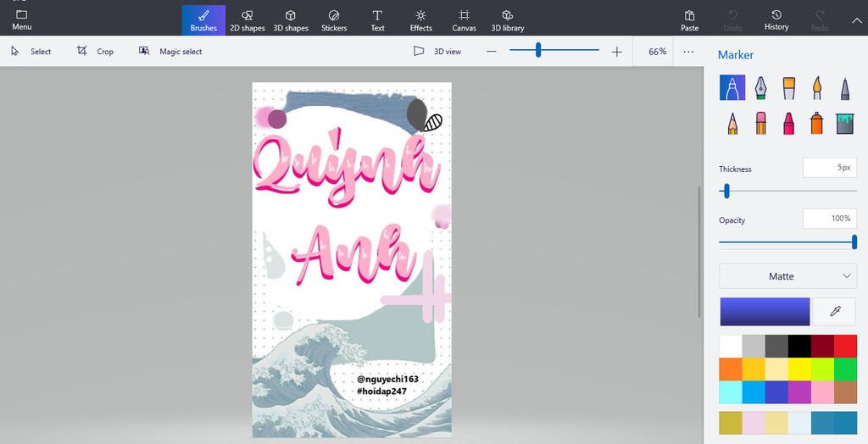Toggle 3D view mode

(437, 52)
